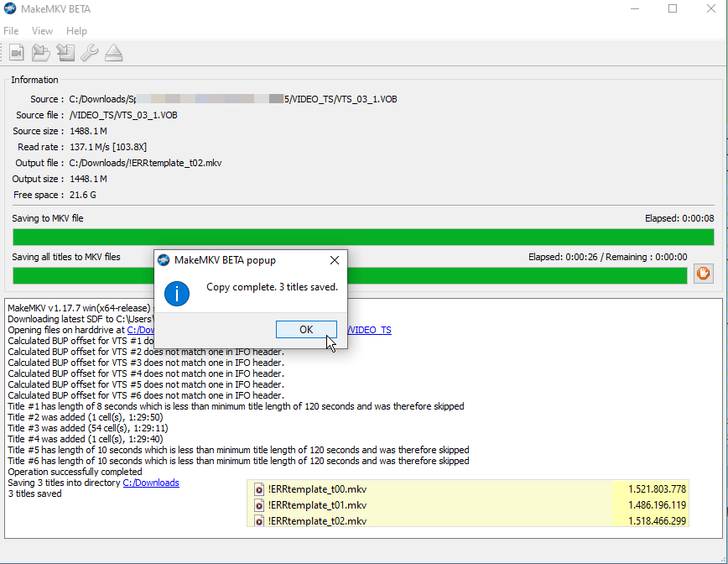Click the log line 'Title #3 was added'
The height and width of the screenshot is (564, 728).
pos(88,428)
